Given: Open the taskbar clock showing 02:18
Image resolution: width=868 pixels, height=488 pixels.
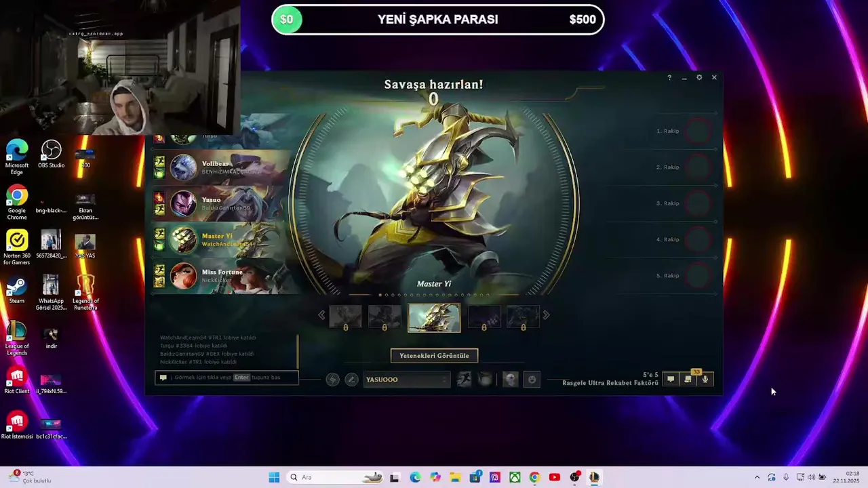Looking at the screenshot, I should [x=847, y=477].
